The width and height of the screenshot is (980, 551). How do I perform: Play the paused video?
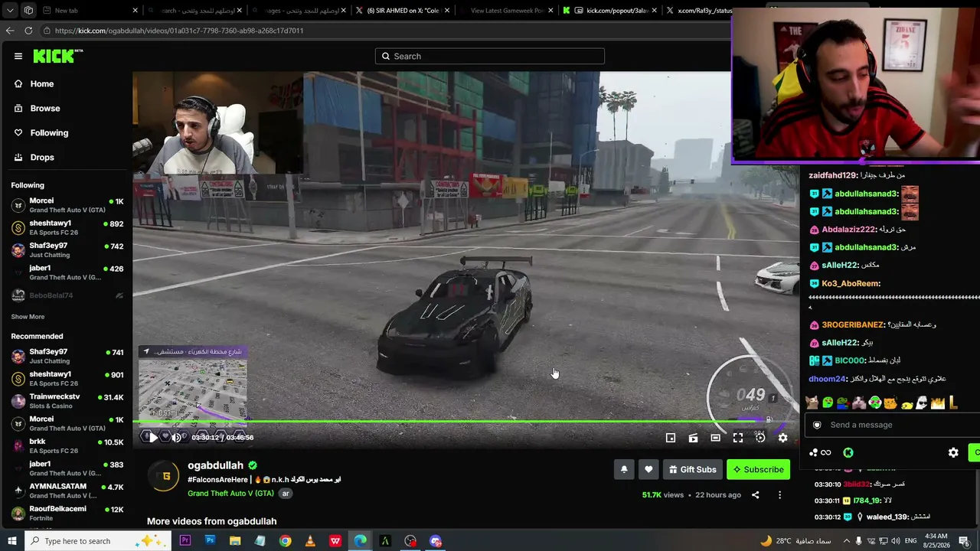(152, 438)
